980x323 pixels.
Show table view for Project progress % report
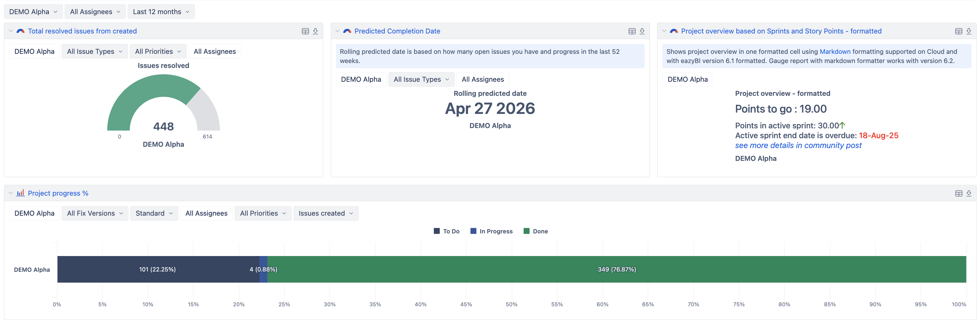click(x=959, y=193)
